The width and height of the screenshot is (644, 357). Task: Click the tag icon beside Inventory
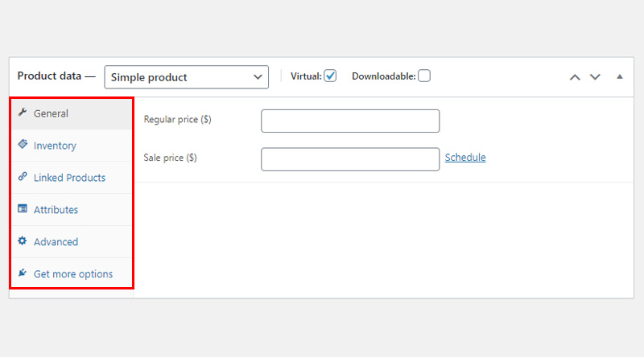pyautogui.click(x=23, y=145)
